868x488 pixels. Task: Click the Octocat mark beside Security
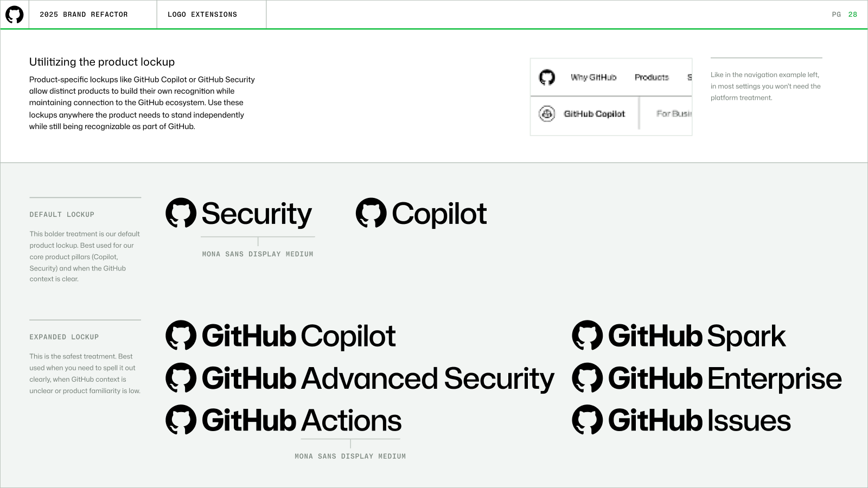pos(181,213)
